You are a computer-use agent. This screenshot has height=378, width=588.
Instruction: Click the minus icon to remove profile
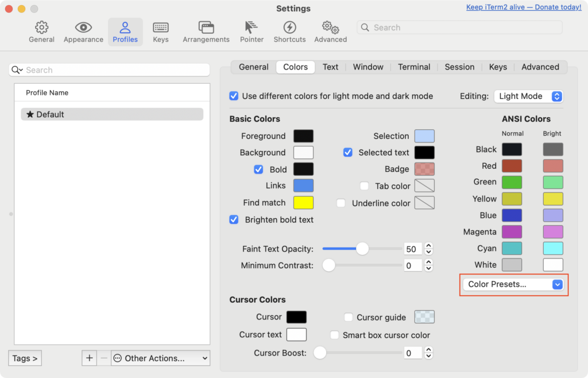pyautogui.click(x=104, y=358)
